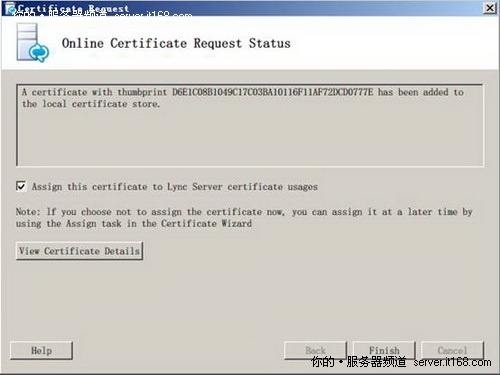Click the 'Assign this certificate to Lync Server' label
This screenshot has width=500, height=375.
click(175, 187)
